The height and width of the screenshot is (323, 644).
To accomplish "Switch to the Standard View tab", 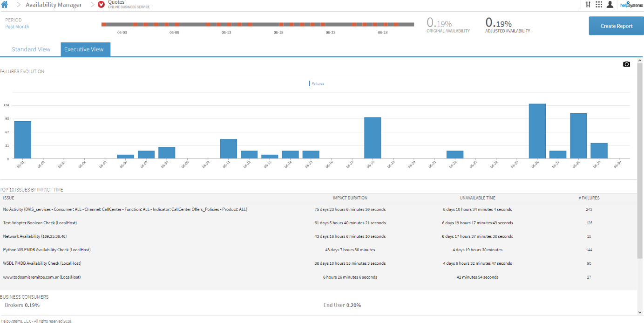I will [31, 49].
